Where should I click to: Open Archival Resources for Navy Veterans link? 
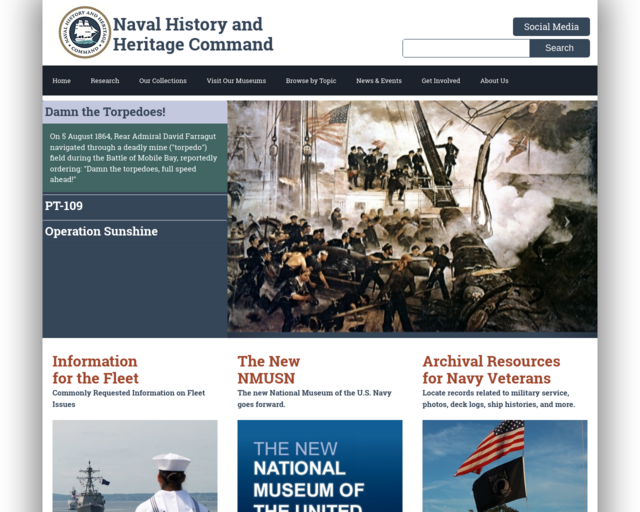coord(491,370)
